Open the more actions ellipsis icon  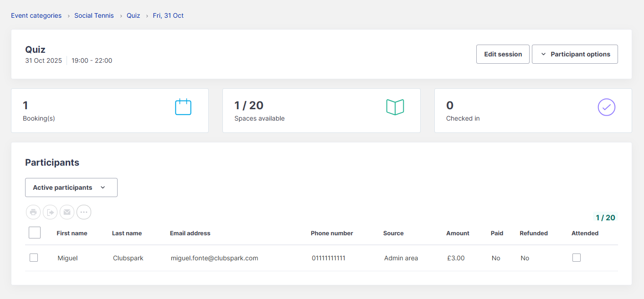pos(84,212)
